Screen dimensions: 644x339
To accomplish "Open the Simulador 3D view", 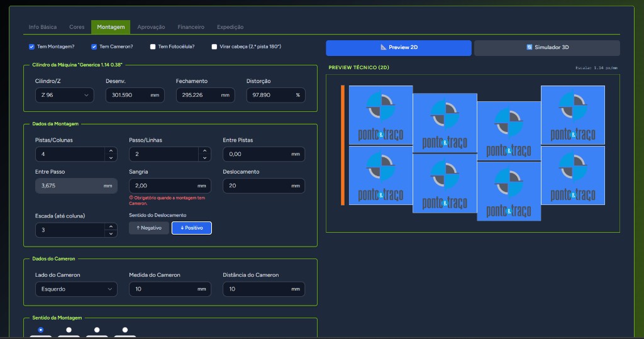I will coord(547,48).
